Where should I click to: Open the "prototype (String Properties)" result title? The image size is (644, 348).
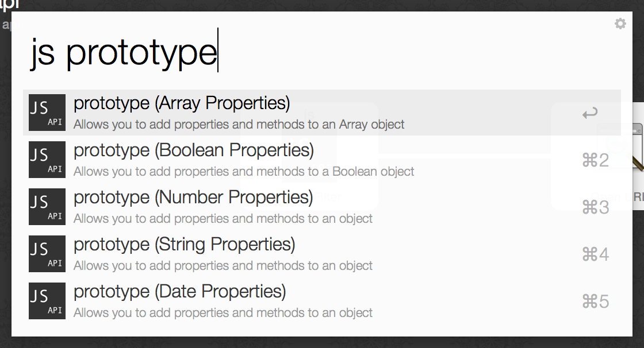tap(184, 245)
